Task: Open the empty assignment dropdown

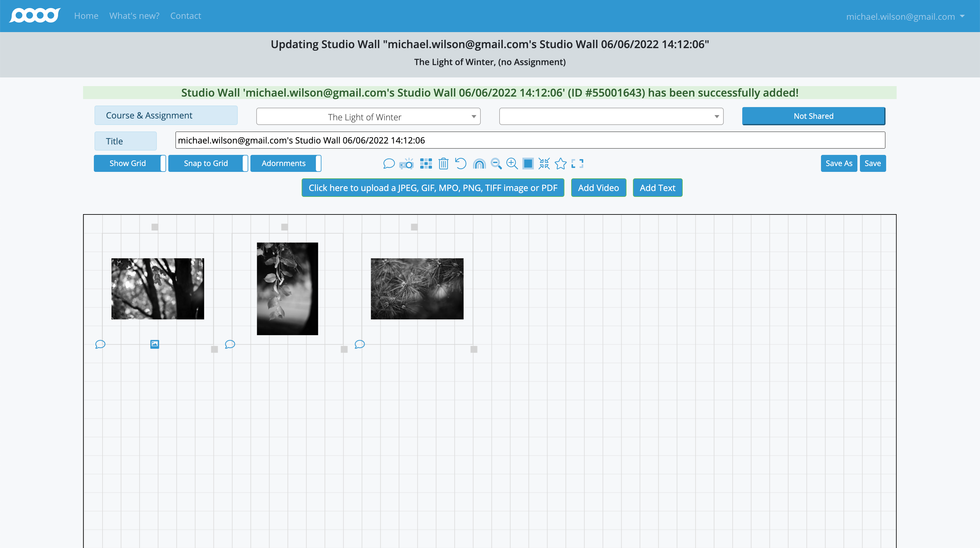Action: pyautogui.click(x=611, y=116)
